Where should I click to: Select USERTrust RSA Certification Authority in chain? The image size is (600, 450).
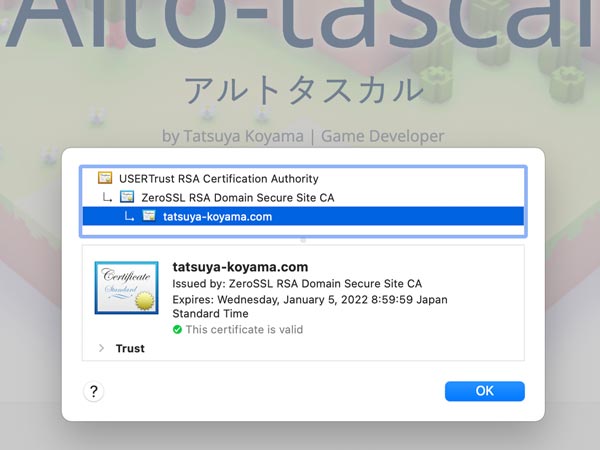pyautogui.click(x=218, y=179)
